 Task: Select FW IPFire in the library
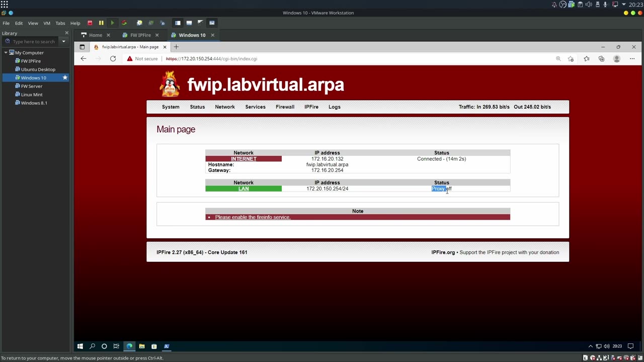pyautogui.click(x=31, y=61)
